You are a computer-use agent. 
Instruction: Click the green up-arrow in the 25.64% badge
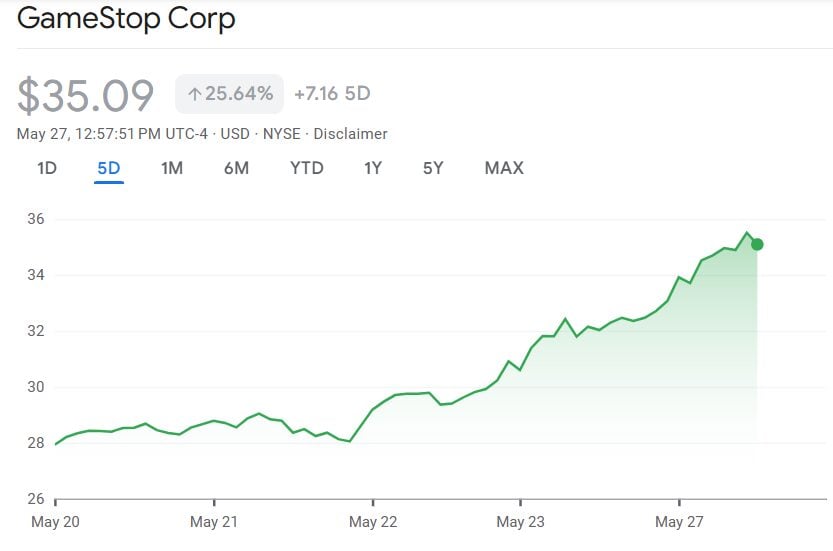194,94
